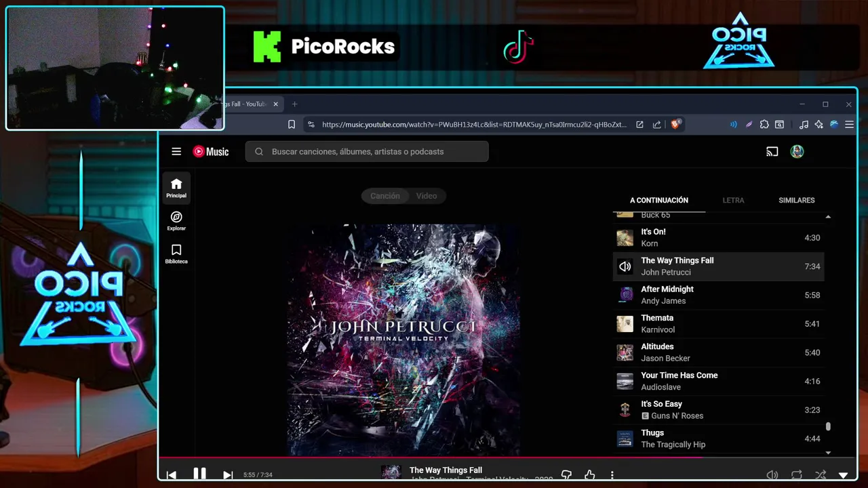This screenshot has width=868, height=488.
Task: Click the Brave Shields lion icon
Action: pos(675,124)
